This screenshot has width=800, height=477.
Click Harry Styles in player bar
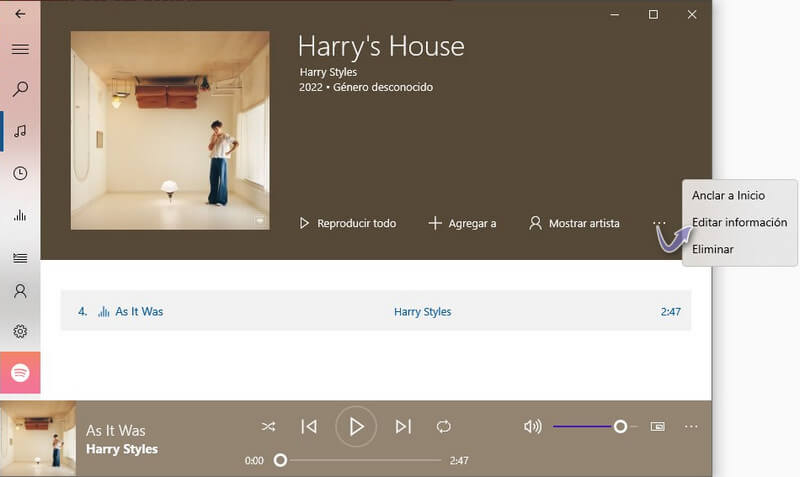pos(122,449)
